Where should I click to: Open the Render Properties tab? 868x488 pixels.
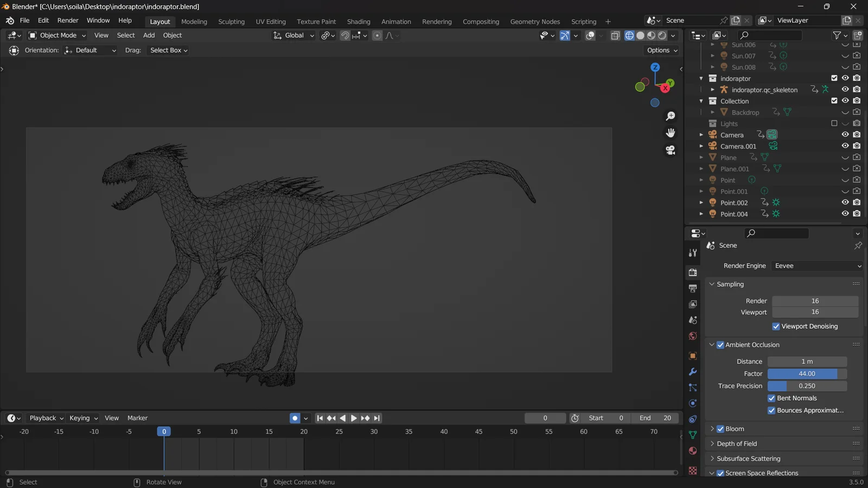(693, 272)
